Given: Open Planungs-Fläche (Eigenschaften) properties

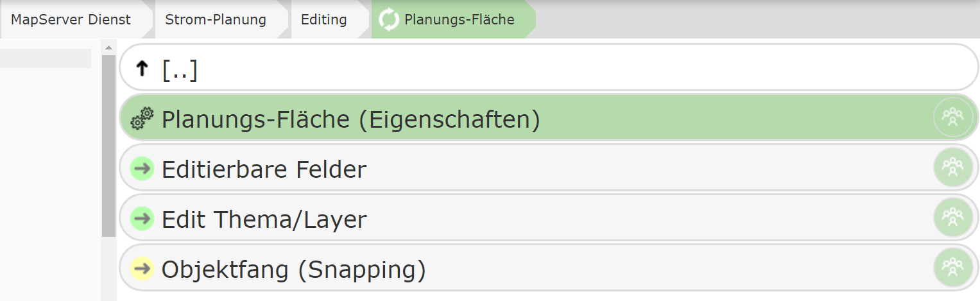Looking at the screenshot, I should 549,118.
